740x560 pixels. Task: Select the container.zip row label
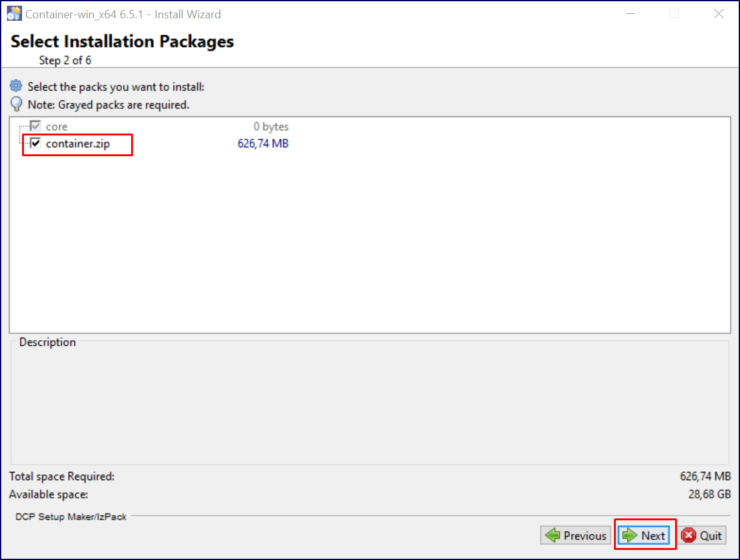78,144
